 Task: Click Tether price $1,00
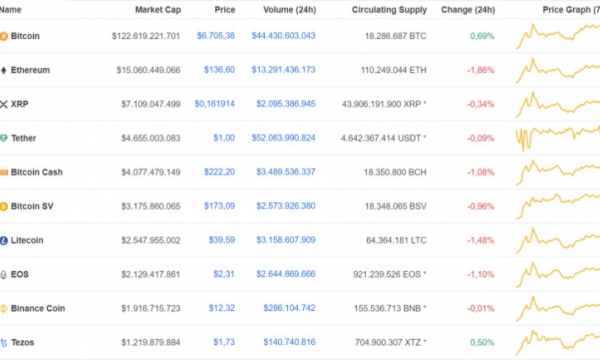(224, 138)
